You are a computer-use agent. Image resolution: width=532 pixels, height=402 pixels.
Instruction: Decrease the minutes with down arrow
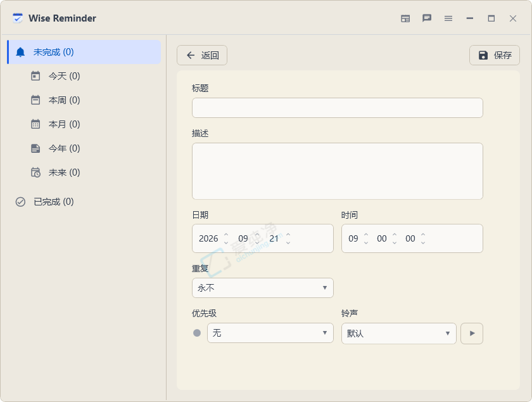pyautogui.click(x=395, y=243)
